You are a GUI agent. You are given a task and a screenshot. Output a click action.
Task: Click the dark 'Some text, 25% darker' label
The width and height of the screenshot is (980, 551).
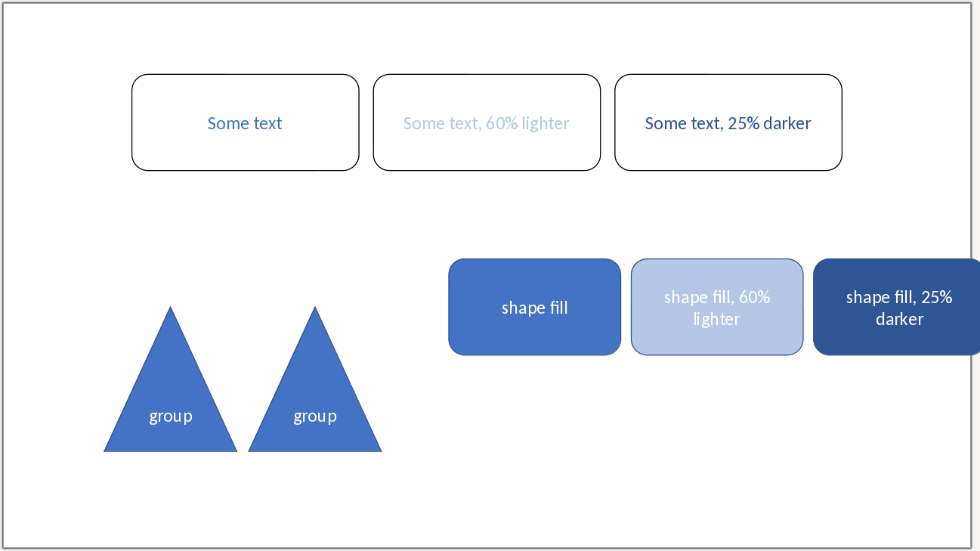(728, 123)
